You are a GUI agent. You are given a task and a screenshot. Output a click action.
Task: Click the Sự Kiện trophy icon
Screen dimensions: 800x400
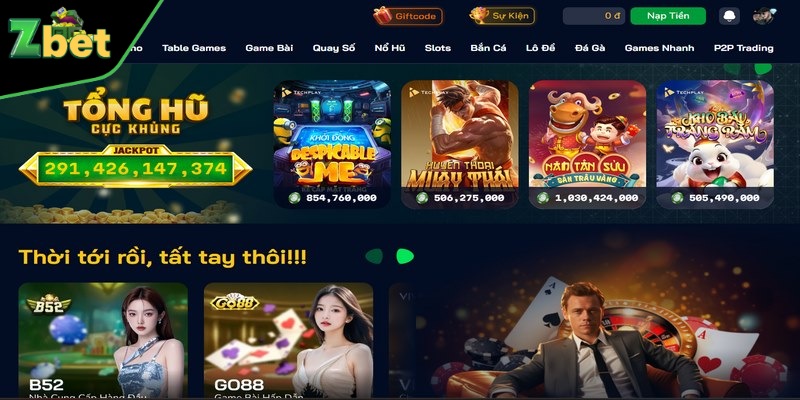click(479, 15)
